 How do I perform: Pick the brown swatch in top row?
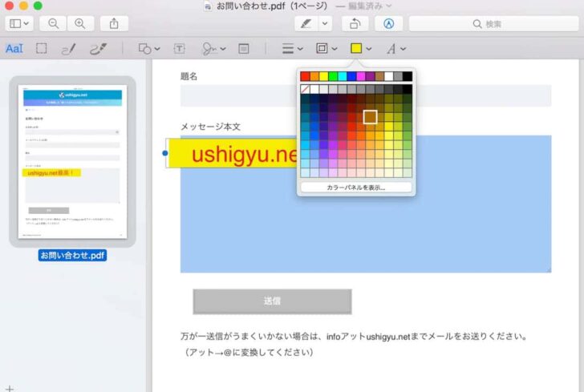(379, 76)
